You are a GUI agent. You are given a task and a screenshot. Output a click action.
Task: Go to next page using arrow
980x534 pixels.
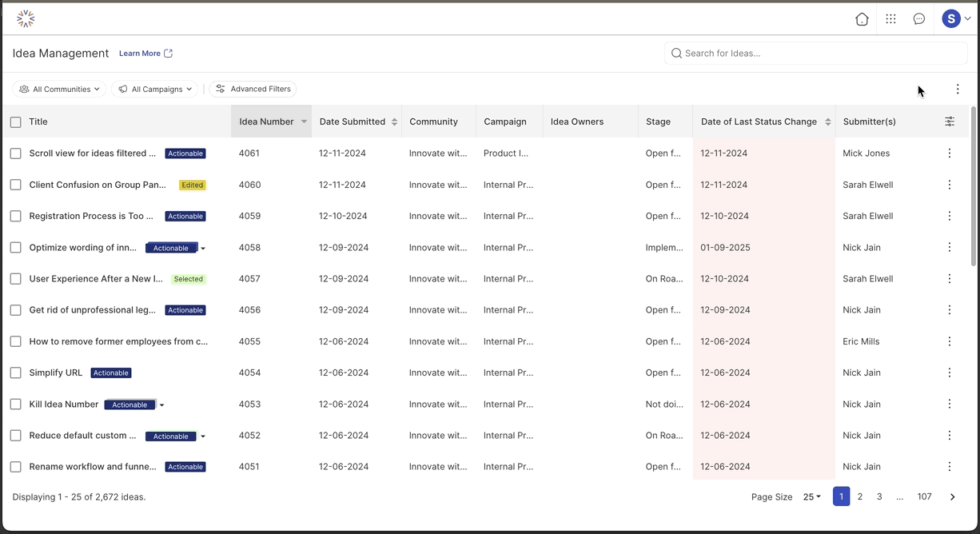click(x=952, y=497)
